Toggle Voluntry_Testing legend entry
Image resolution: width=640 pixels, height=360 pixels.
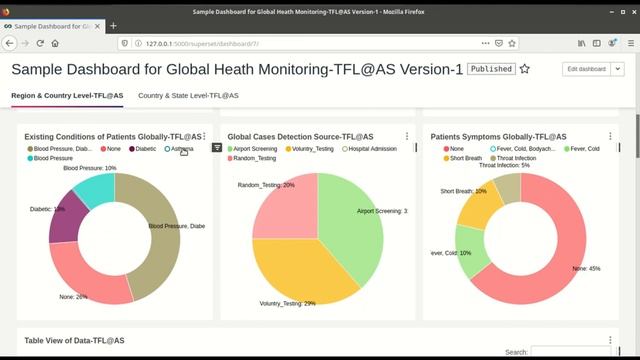click(x=309, y=149)
